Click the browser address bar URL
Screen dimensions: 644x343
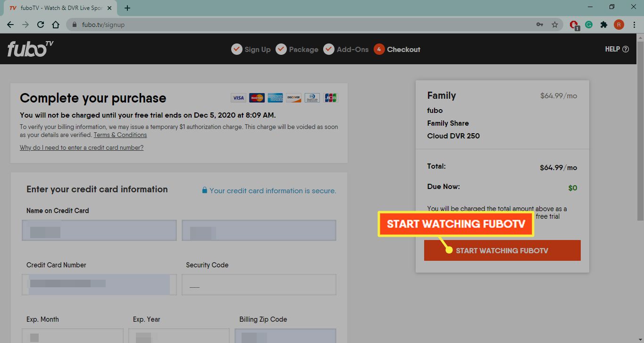[x=103, y=25]
